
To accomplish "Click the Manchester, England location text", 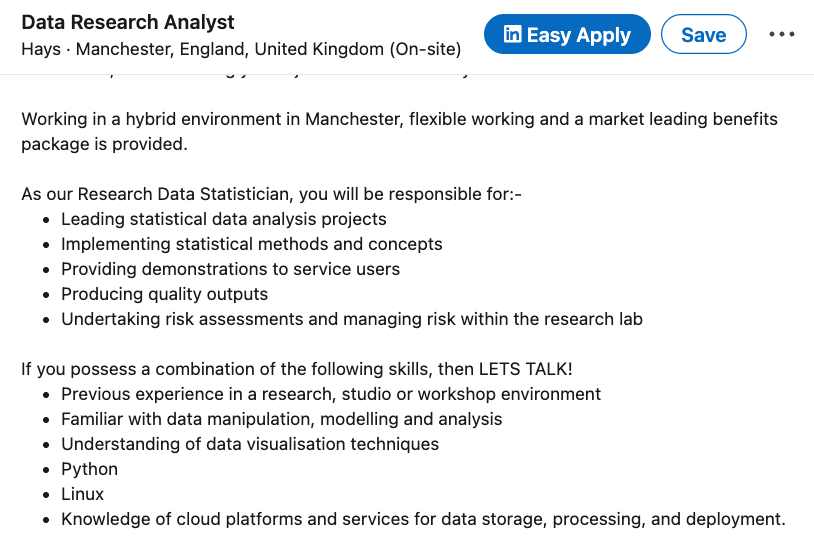I will pyautogui.click(x=162, y=49).
